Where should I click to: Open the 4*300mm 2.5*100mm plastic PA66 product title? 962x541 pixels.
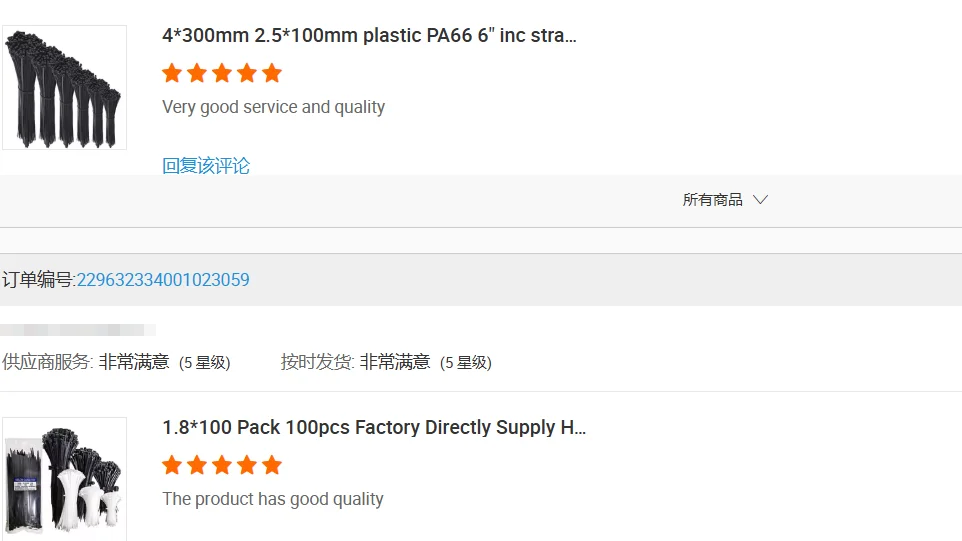(369, 36)
